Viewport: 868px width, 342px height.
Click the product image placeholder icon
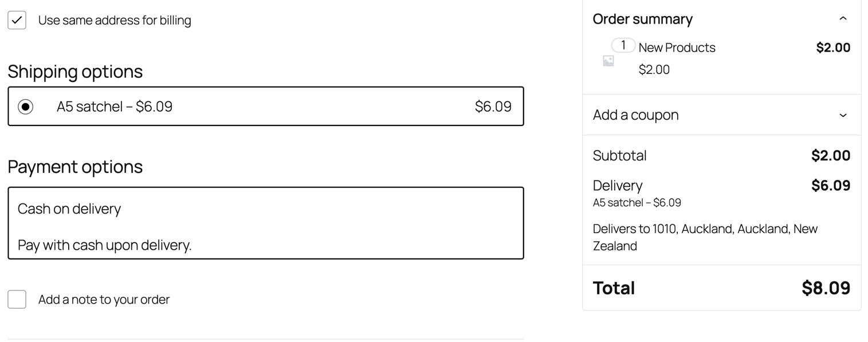(608, 61)
